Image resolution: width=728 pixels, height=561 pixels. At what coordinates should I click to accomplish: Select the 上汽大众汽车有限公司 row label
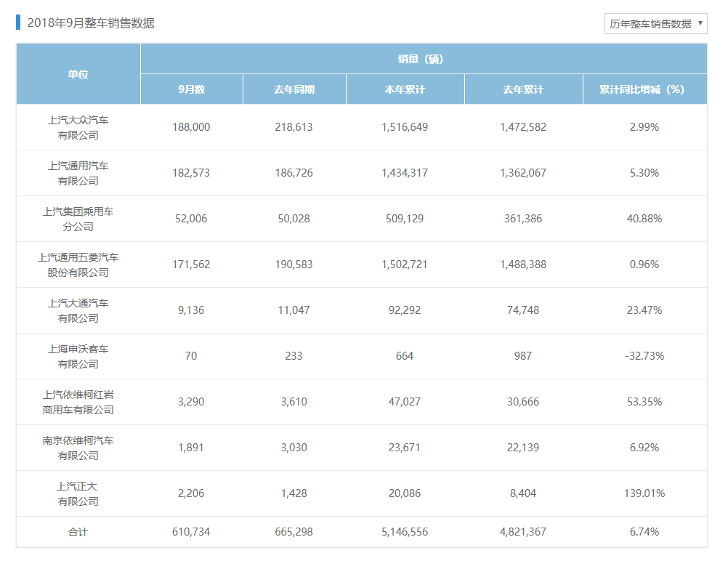[78, 127]
